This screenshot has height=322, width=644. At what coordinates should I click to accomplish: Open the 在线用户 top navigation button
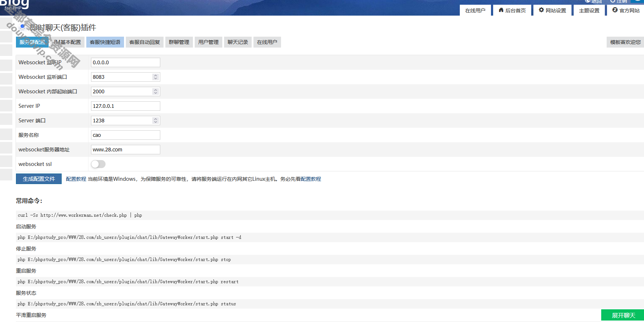pos(475,11)
